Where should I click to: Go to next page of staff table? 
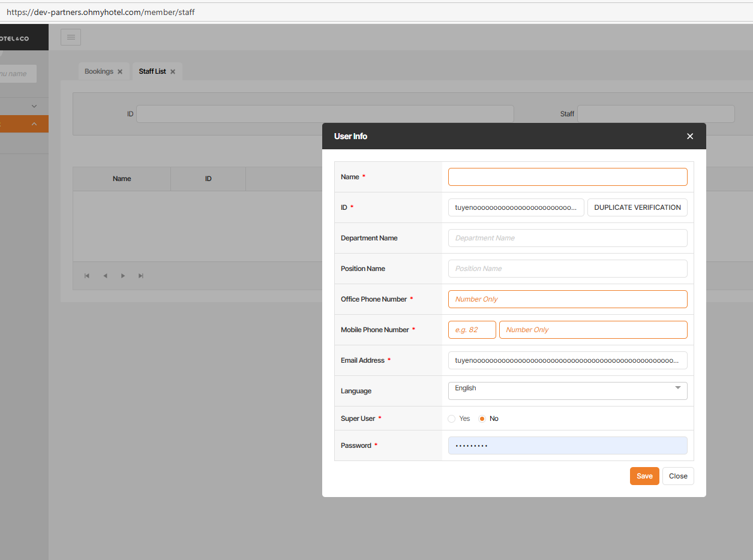coord(123,276)
